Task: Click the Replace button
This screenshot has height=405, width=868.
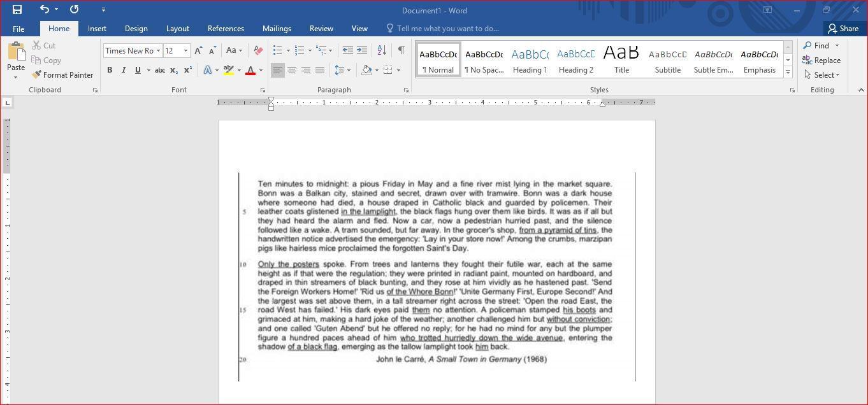Action: 821,60
